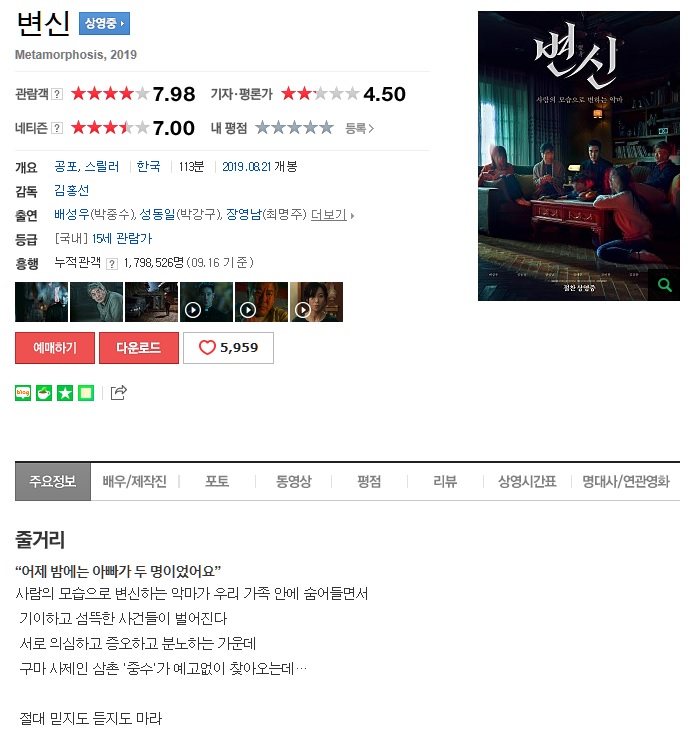
Task: Switch to the 배우/제작진 tab
Action: [135, 481]
